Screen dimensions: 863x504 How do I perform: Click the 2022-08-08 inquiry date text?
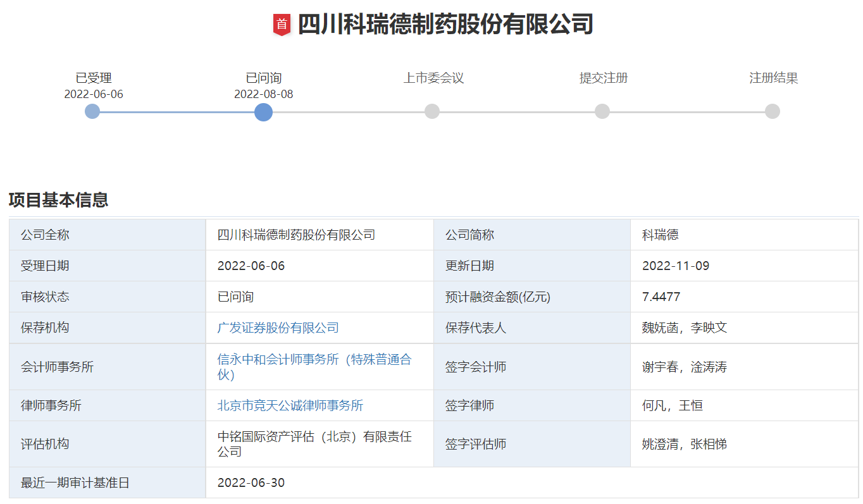pyautogui.click(x=263, y=94)
